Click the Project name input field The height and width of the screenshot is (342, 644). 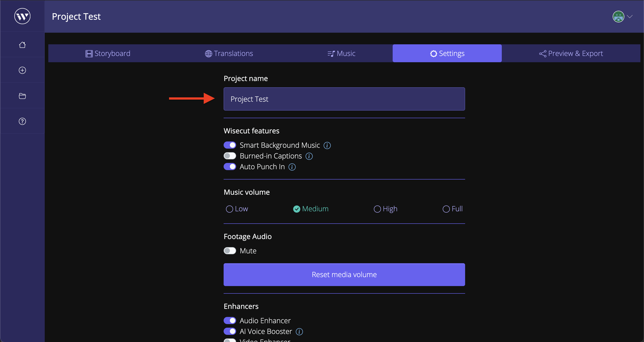pos(344,99)
